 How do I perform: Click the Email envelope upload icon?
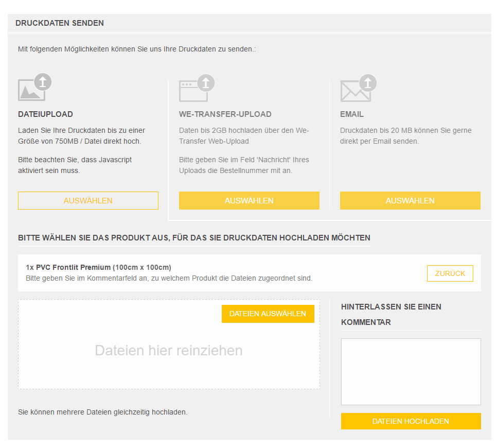(358, 88)
